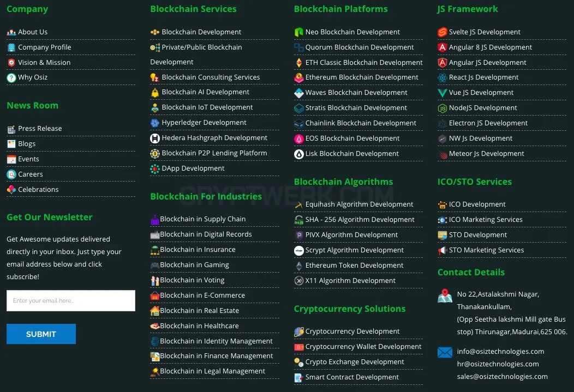Click the DApp Development icon
The image size is (574, 392).
tap(155, 168)
